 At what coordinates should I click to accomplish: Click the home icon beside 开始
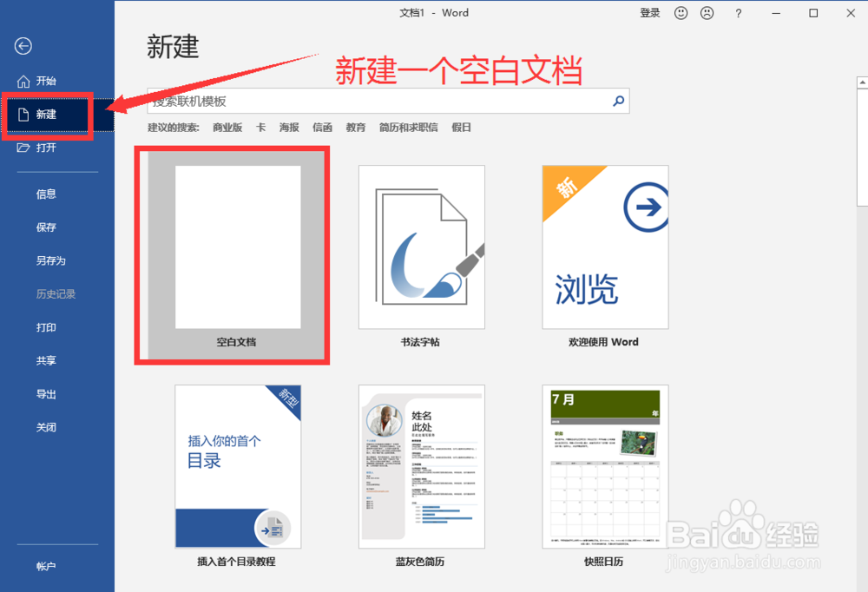coord(23,81)
